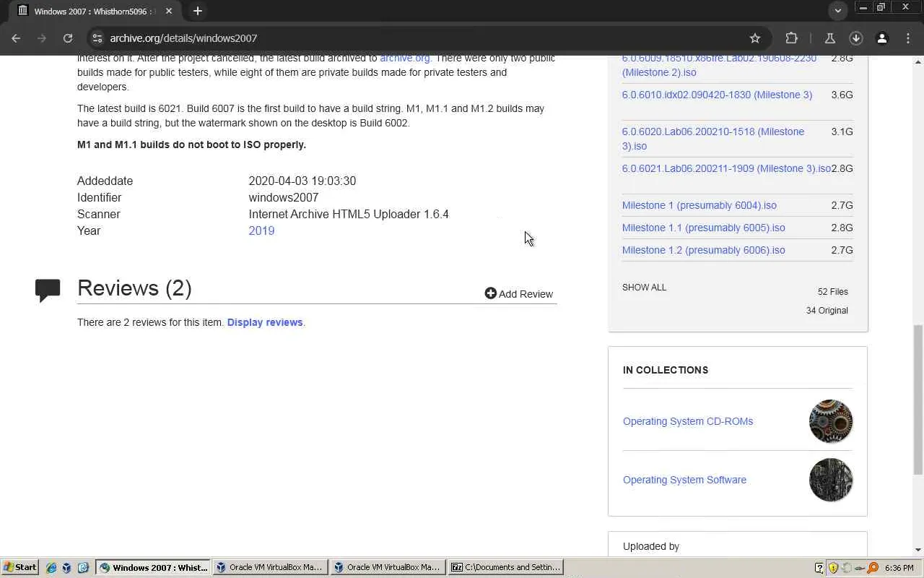The height and width of the screenshot is (578, 924).
Task: Expand SHOW ALL files list
Action: pos(644,288)
